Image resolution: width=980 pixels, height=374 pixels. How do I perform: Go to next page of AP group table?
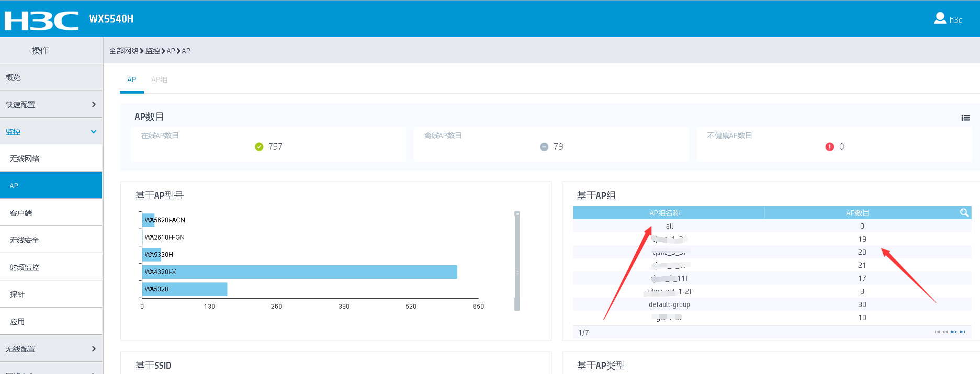coord(954,332)
